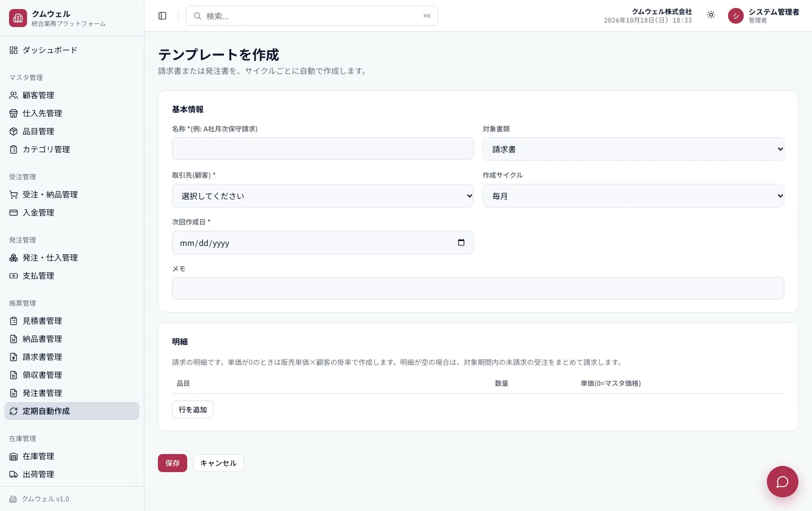Focus the メモ text field
The height and width of the screenshot is (511, 812).
478,288
